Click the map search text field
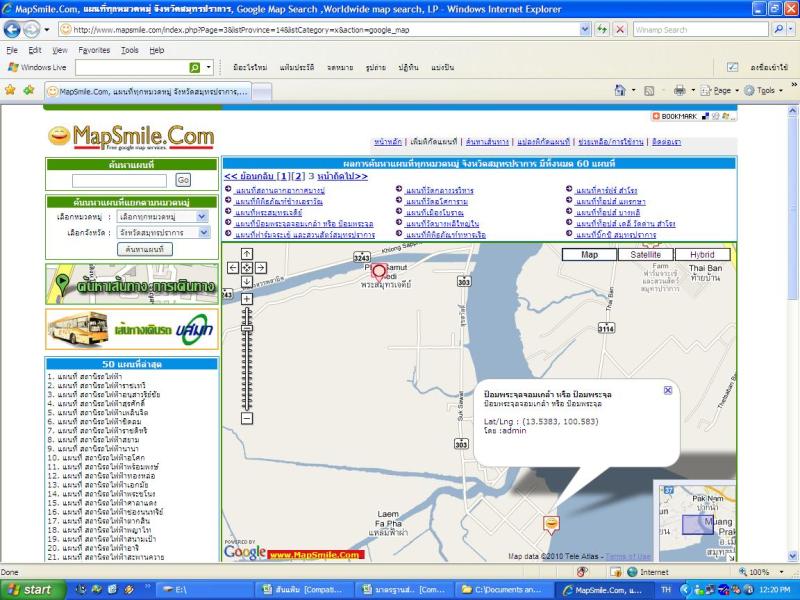This screenshot has height=600, width=800. [120, 180]
